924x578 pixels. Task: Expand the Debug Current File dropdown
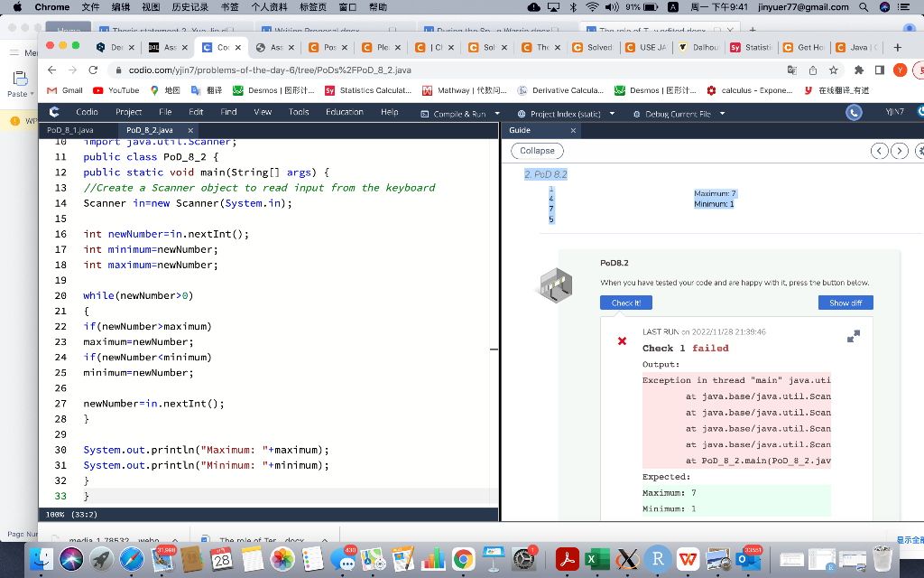tap(720, 114)
